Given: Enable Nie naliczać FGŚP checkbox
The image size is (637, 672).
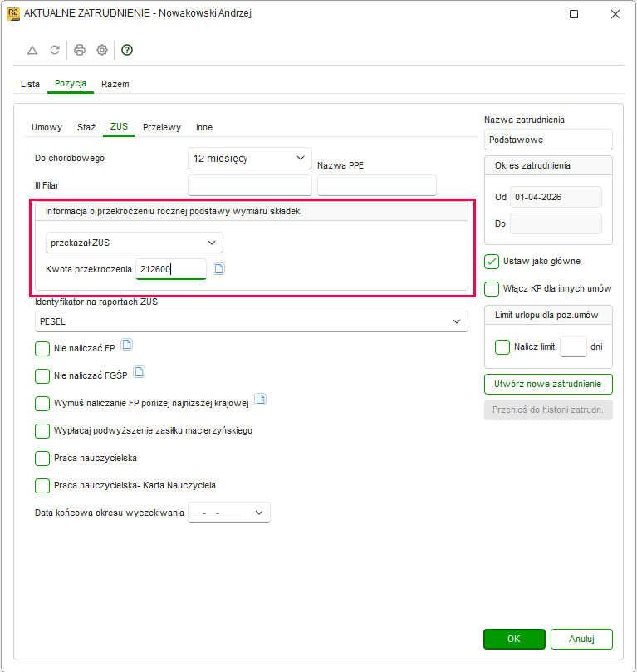Looking at the screenshot, I should pyautogui.click(x=42, y=375).
